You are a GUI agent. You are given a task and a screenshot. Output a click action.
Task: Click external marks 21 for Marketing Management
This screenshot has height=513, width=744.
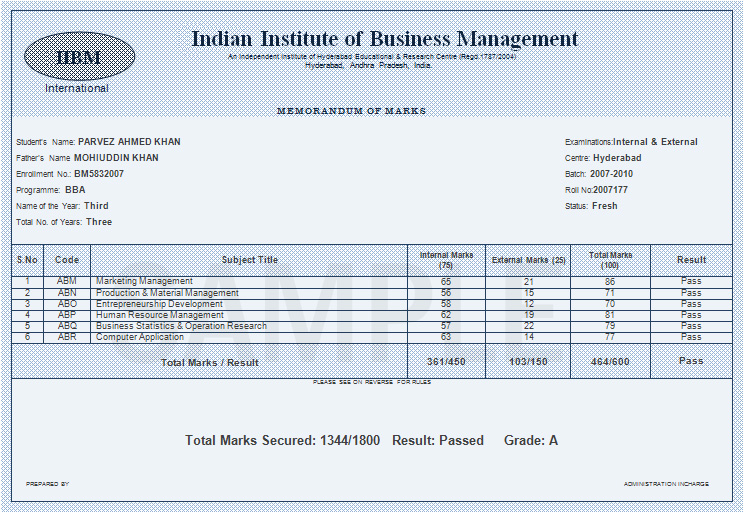[x=529, y=282]
